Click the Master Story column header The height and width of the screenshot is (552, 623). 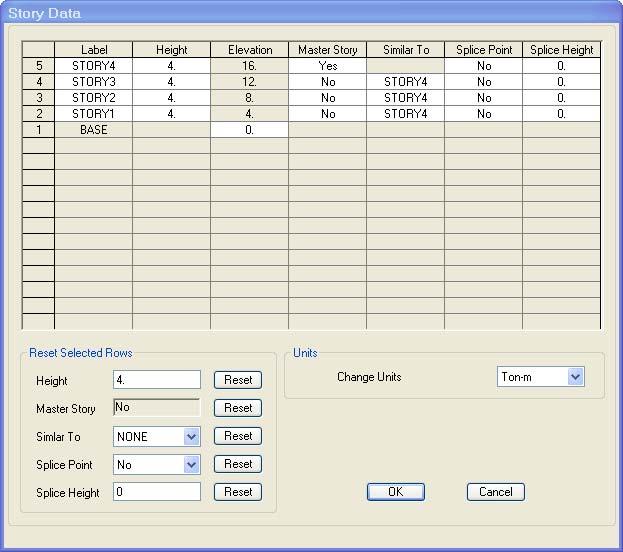point(327,50)
